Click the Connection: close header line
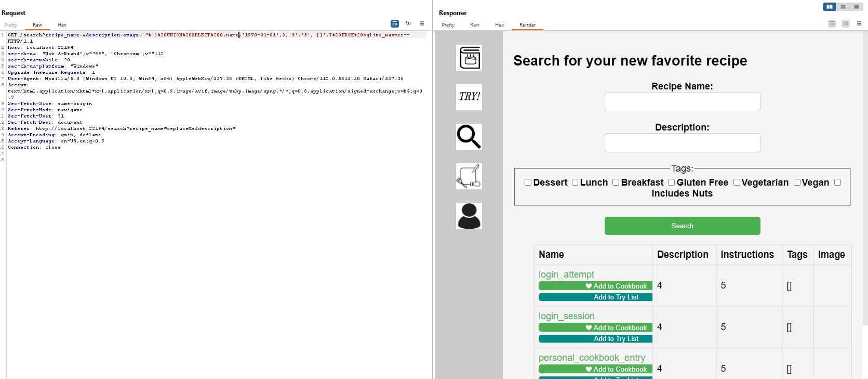 click(34, 147)
